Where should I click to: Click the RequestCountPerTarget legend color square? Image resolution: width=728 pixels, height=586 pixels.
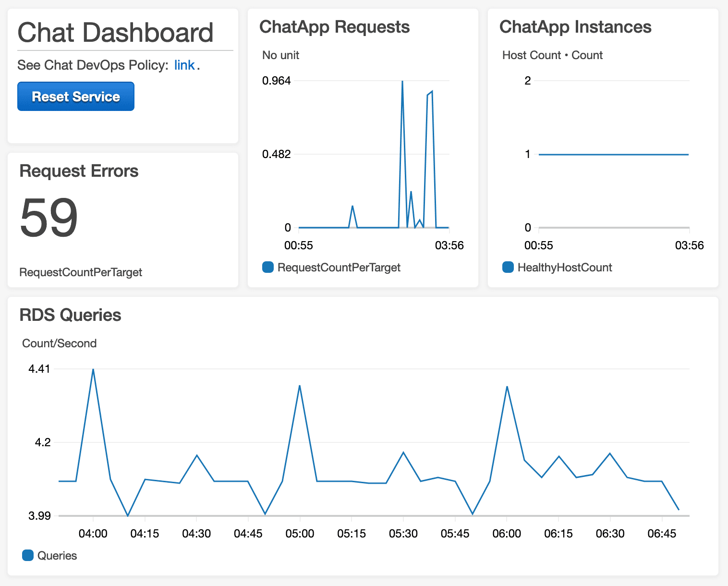268,267
